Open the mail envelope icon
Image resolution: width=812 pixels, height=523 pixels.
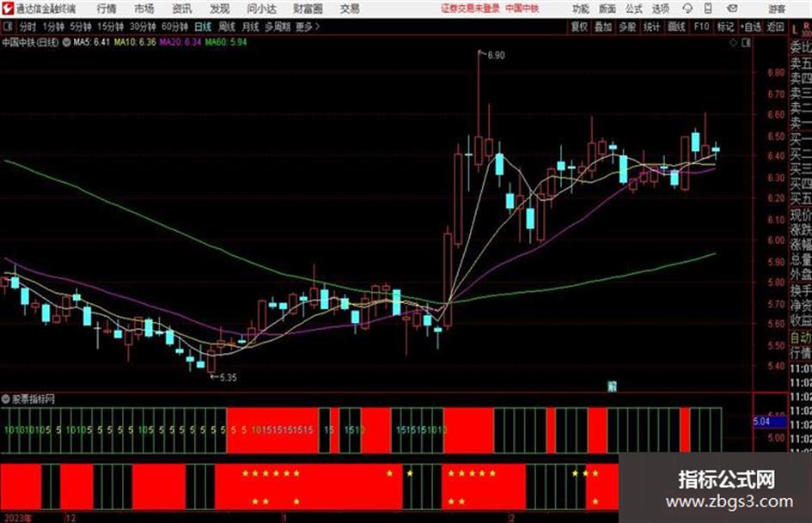[x=732, y=9]
